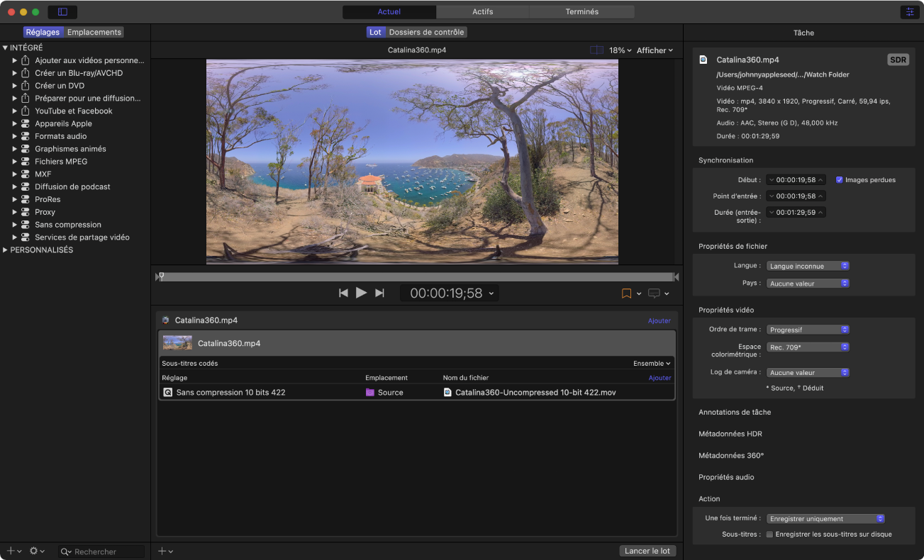
Task: Click the playhead on the timeline scrubber
Action: (162, 276)
